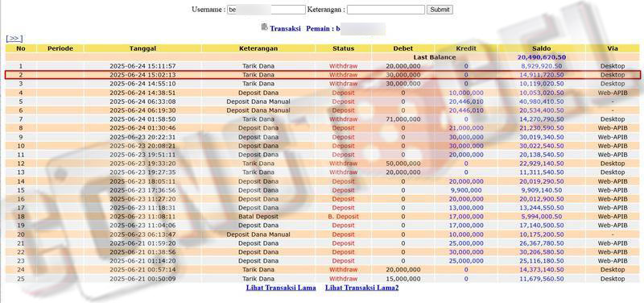Select the highlighted row number 2

[x=323, y=75]
